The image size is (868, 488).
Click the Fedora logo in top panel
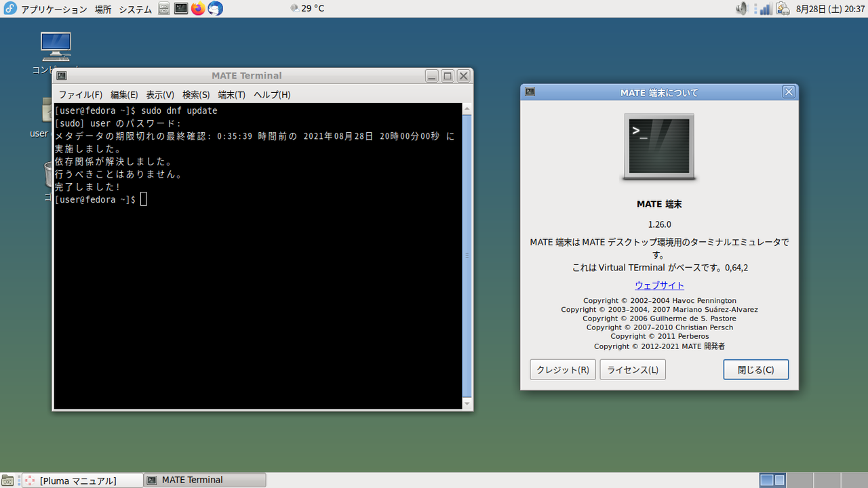(10, 9)
